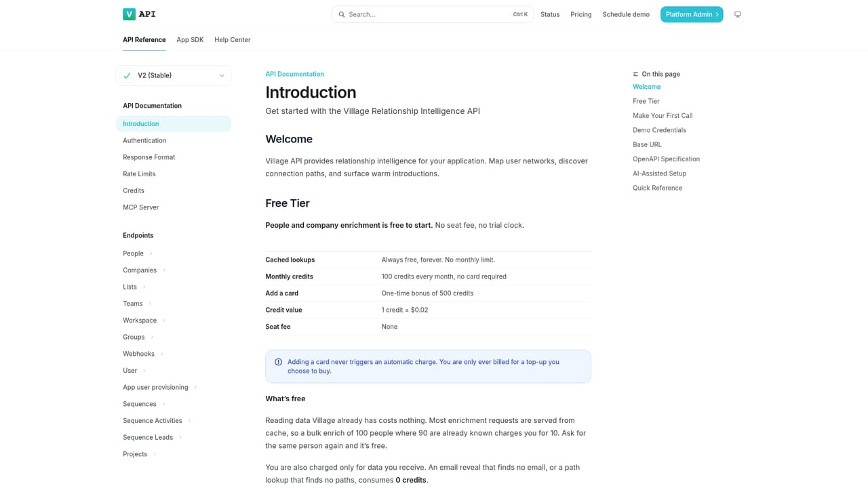The height and width of the screenshot is (488, 868).
Task: Open Response Format in the sidebar
Action: pyautogui.click(x=174, y=157)
